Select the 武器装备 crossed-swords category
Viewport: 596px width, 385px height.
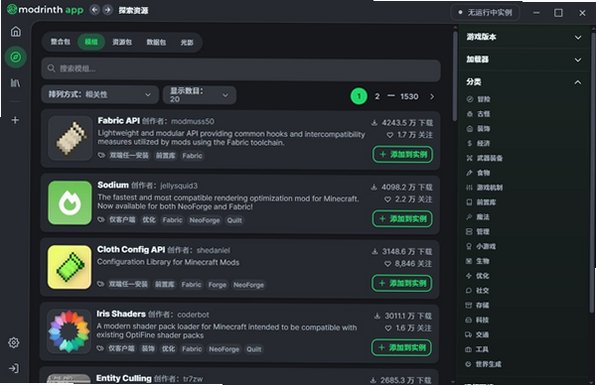tap(484, 158)
